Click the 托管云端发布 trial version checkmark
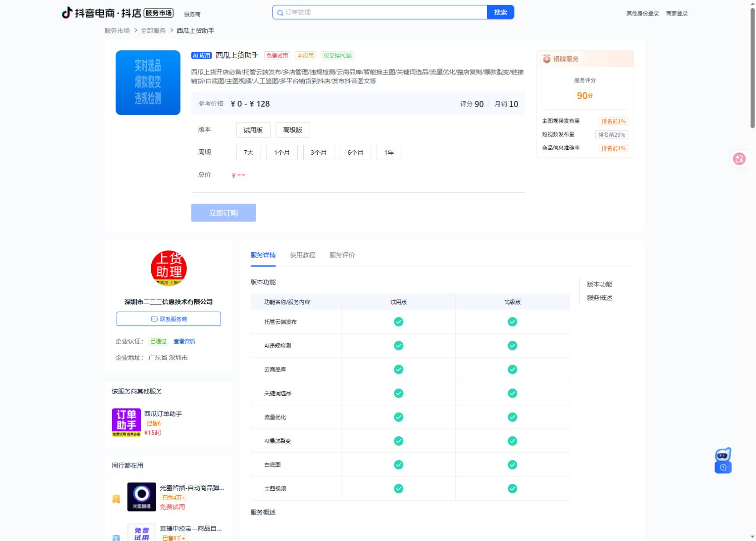This screenshot has height=541, width=756. (x=399, y=322)
